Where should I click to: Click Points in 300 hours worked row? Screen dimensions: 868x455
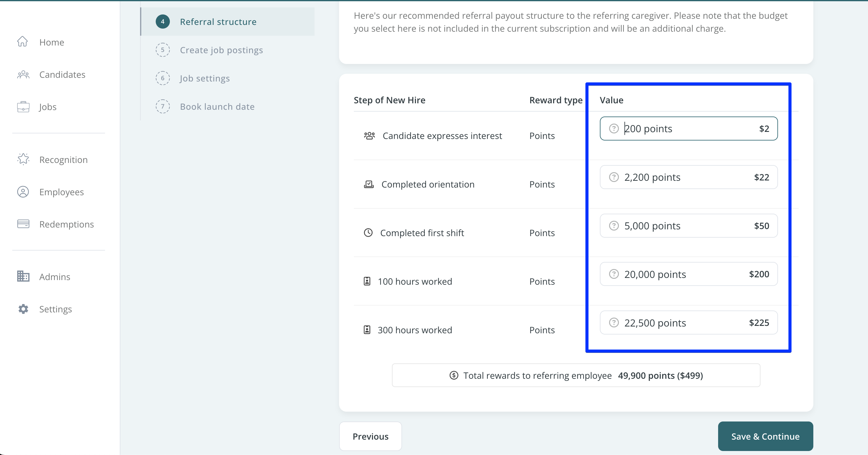click(x=542, y=330)
